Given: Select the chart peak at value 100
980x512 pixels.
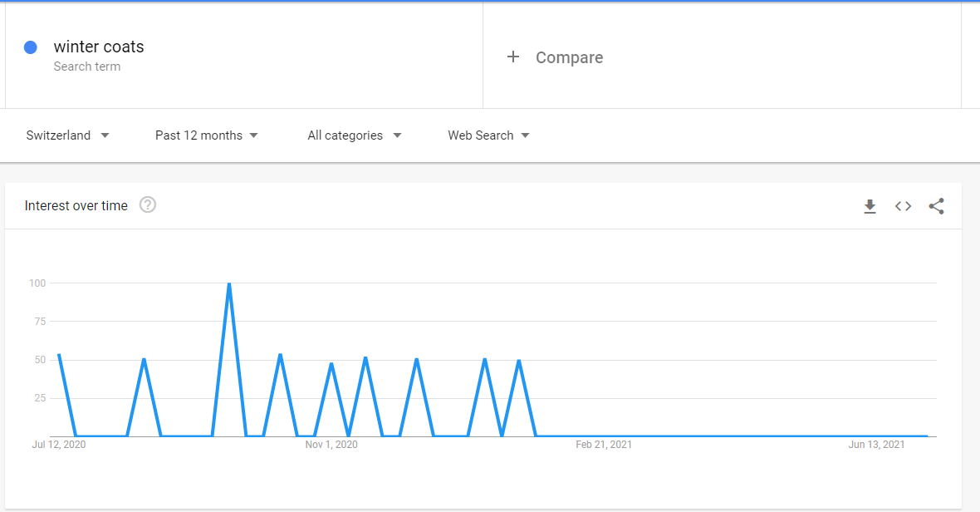Looking at the screenshot, I should pos(229,283).
